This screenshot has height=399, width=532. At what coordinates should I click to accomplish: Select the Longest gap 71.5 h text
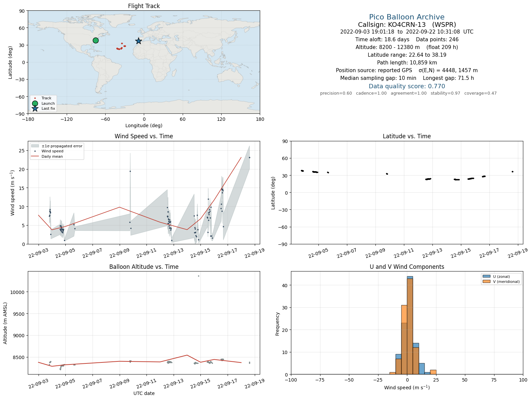pyautogui.click(x=448, y=78)
